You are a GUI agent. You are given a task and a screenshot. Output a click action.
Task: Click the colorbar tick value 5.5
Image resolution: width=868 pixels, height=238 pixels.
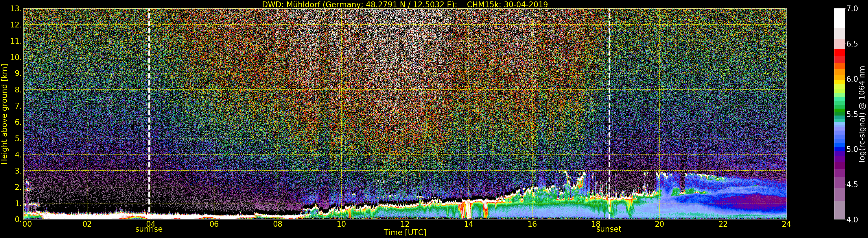click(852, 114)
